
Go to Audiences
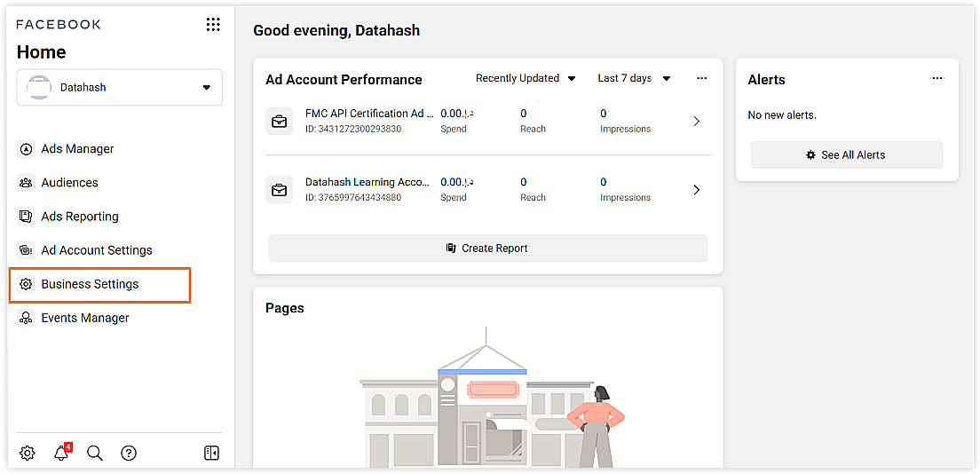(69, 183)
